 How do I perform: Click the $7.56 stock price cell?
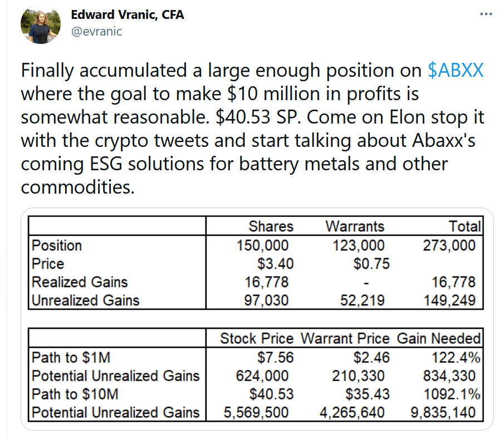coord(274,357)
